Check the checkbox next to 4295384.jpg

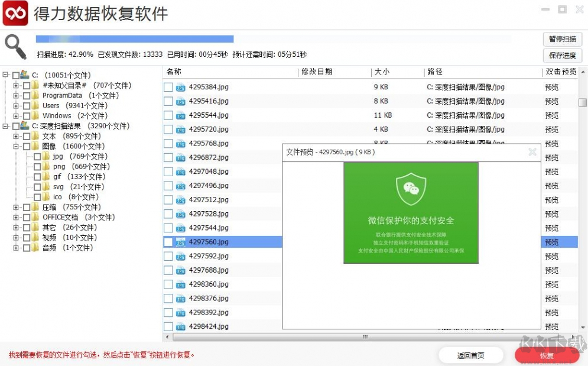click(x=167, y=87)
